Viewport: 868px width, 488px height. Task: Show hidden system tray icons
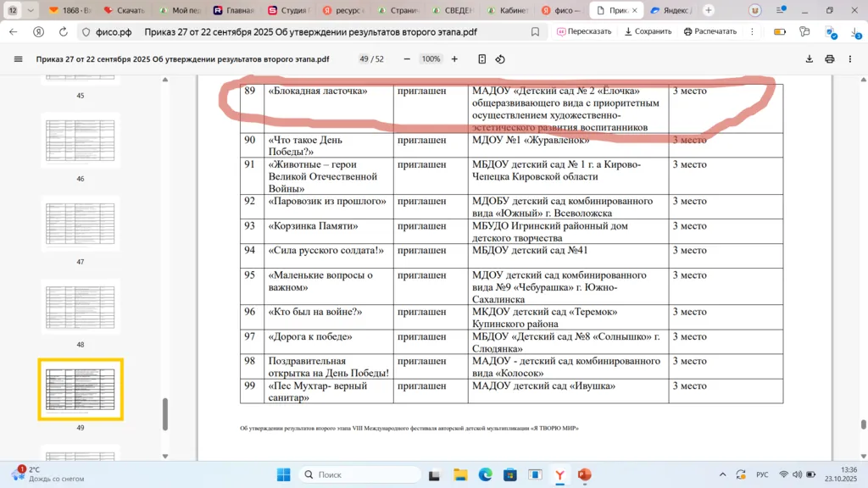coord(722,474)
